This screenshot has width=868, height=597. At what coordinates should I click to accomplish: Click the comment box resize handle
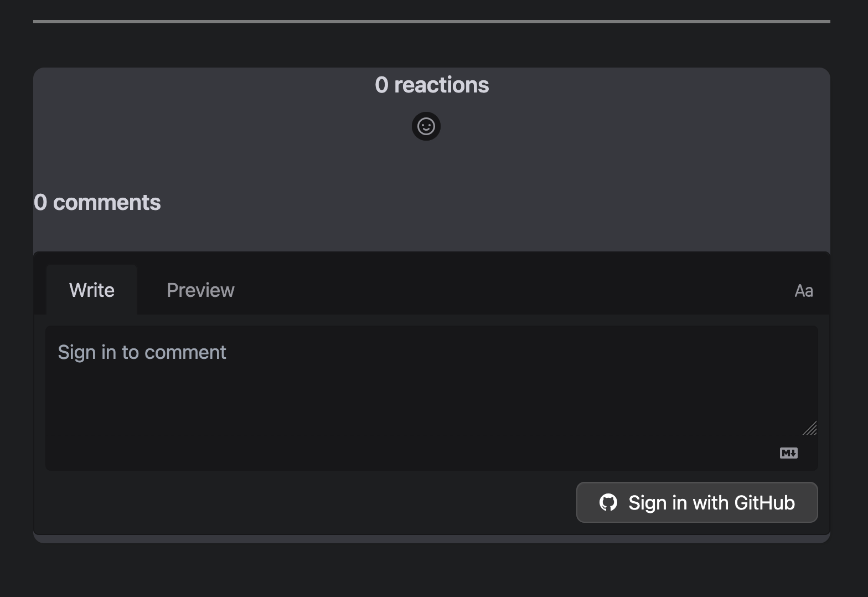click(810, 429)
